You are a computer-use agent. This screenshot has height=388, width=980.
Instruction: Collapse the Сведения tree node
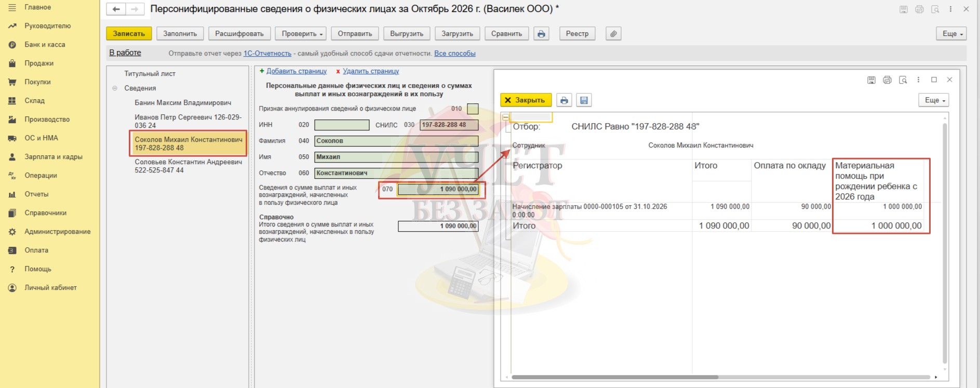[115, 88]
